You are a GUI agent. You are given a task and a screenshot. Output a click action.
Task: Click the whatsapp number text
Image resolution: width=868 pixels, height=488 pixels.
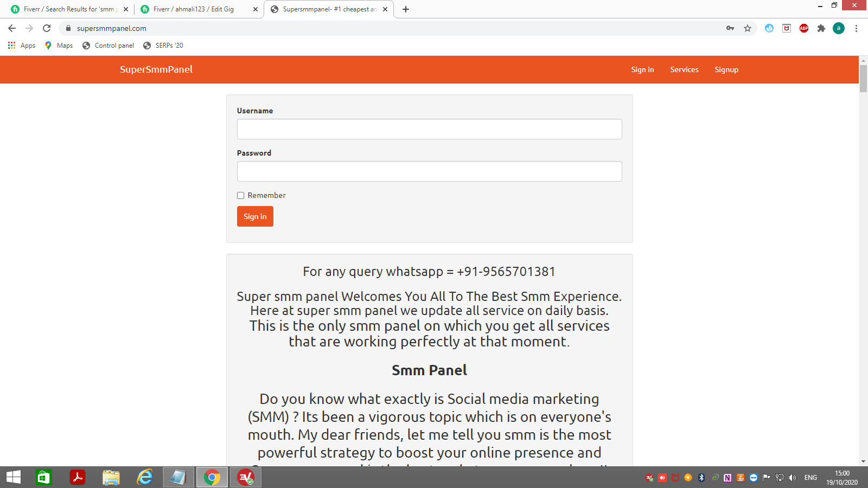click(506, 272)
